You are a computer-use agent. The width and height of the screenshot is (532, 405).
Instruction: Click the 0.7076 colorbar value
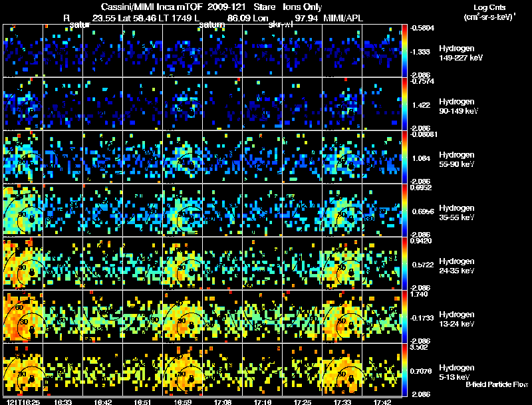(421, 372)
